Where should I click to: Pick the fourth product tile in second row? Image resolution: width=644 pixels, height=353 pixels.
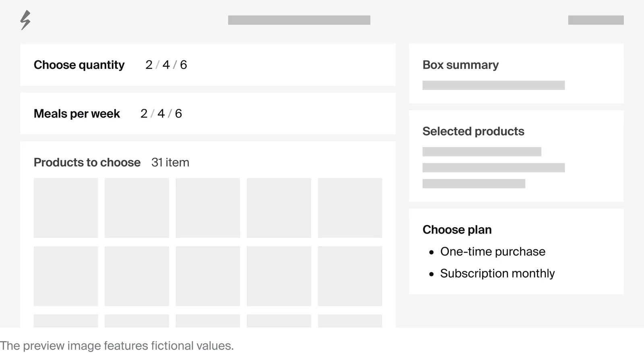(x=279, y=276)
